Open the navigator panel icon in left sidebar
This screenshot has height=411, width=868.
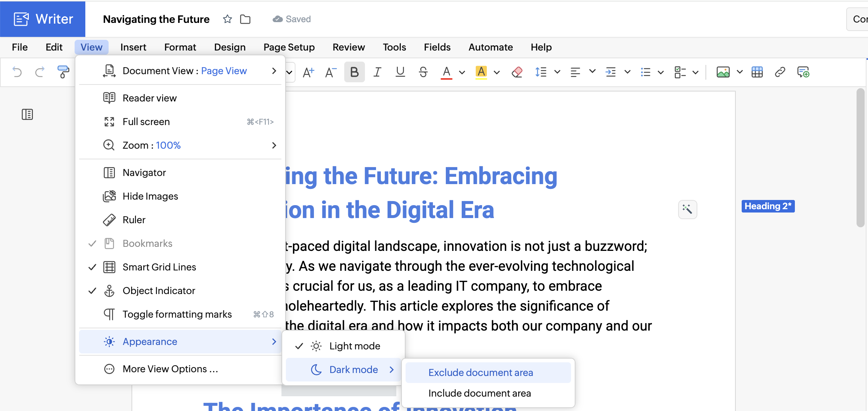click(27, 114)
